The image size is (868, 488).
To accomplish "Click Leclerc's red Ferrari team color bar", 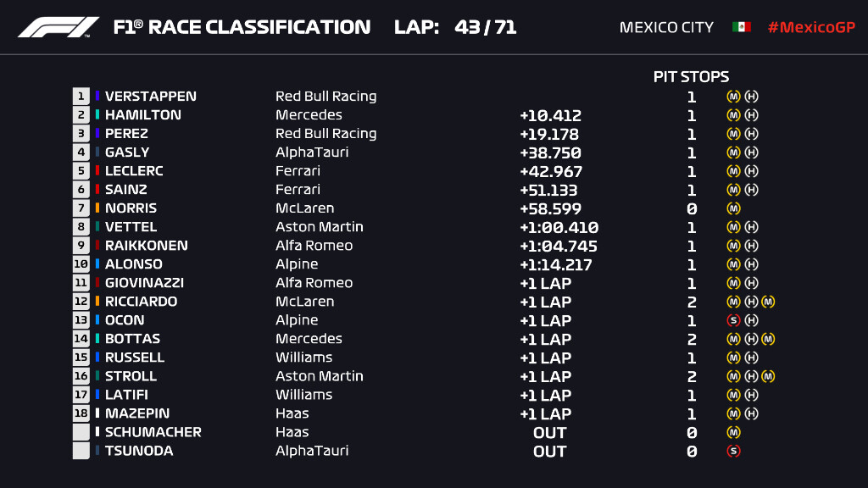I will [x=97, y=170].
